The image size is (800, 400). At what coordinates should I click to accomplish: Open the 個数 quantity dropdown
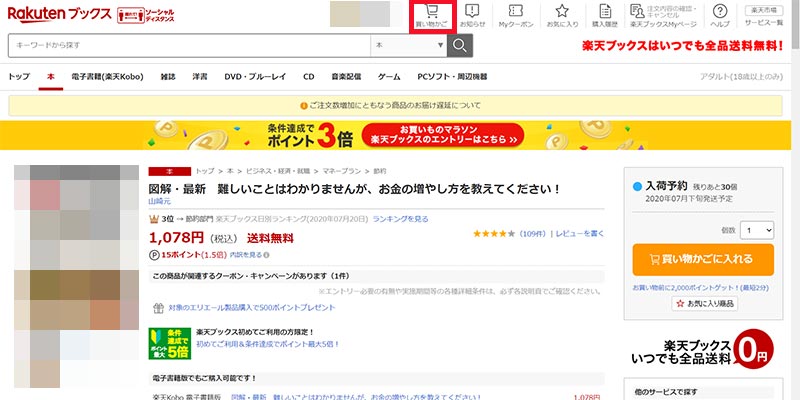[757, 230]
